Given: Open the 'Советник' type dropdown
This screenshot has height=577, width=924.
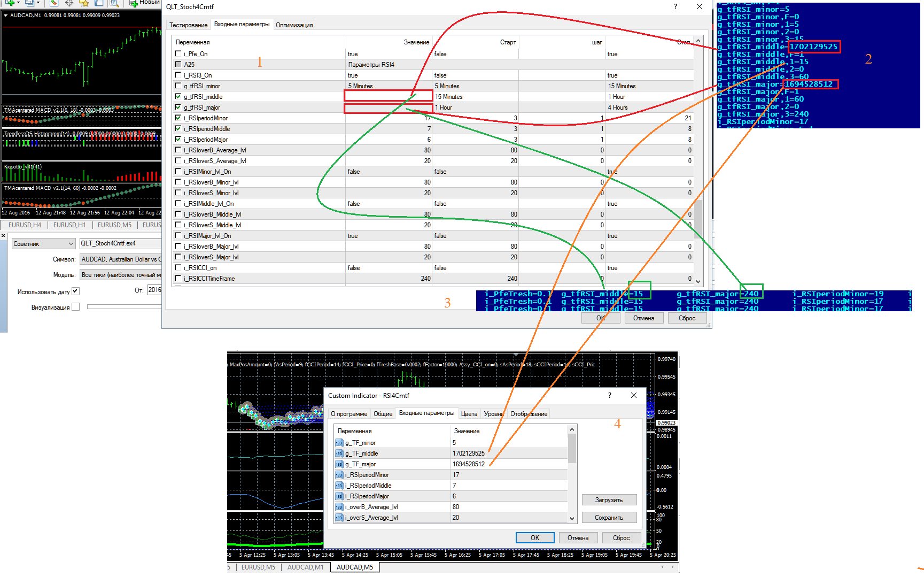Looking at the screenshot, I should [x=44, y=244].
